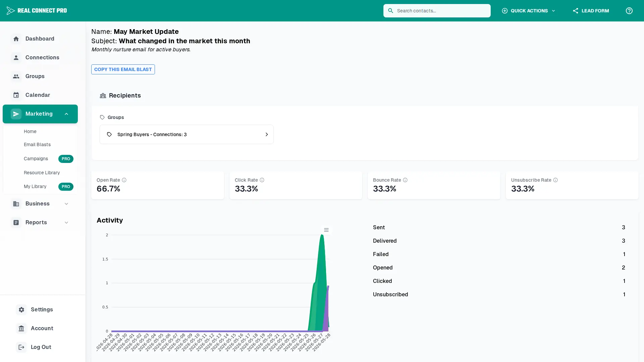Click the Reports document icon

[16, 223]
